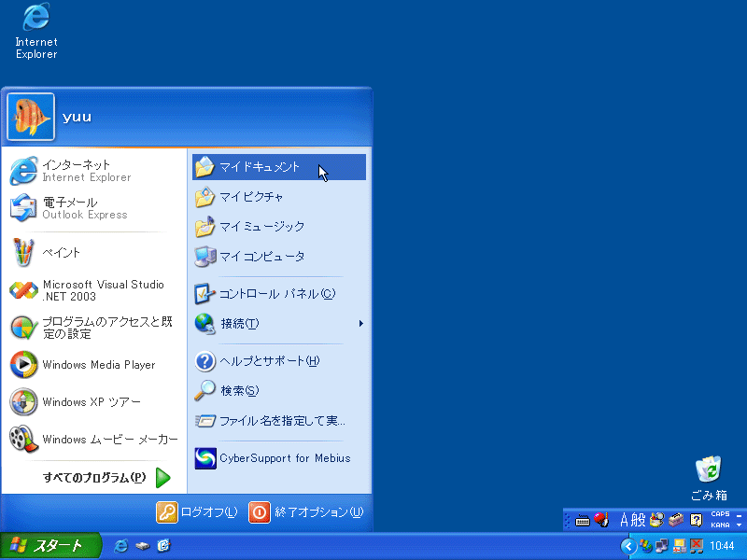Open the ファイル名を指定して実... run dialog
This screenshot has width=747, height=560.
[x=279, y=421]
